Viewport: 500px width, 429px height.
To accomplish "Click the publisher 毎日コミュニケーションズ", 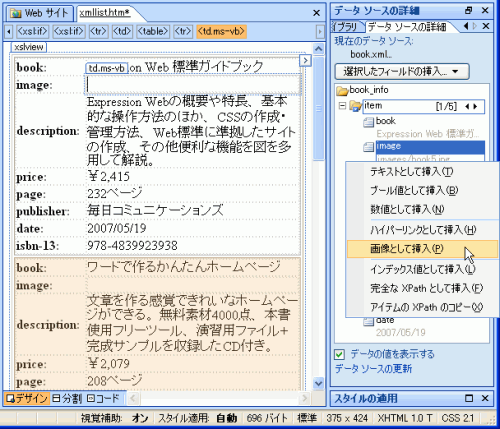I will tap(155, 211).
